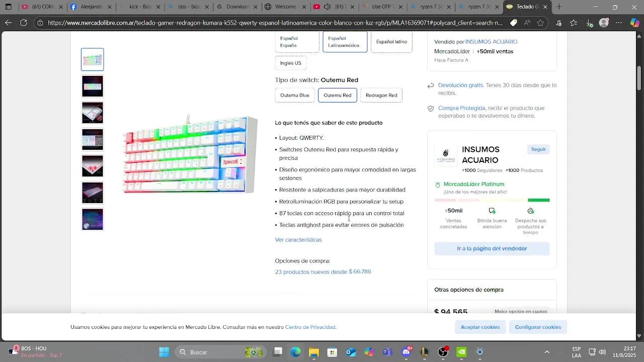This screenshot has width=644, height=362.
Task: Switch to the kick search tab
Action: [139, 7]
